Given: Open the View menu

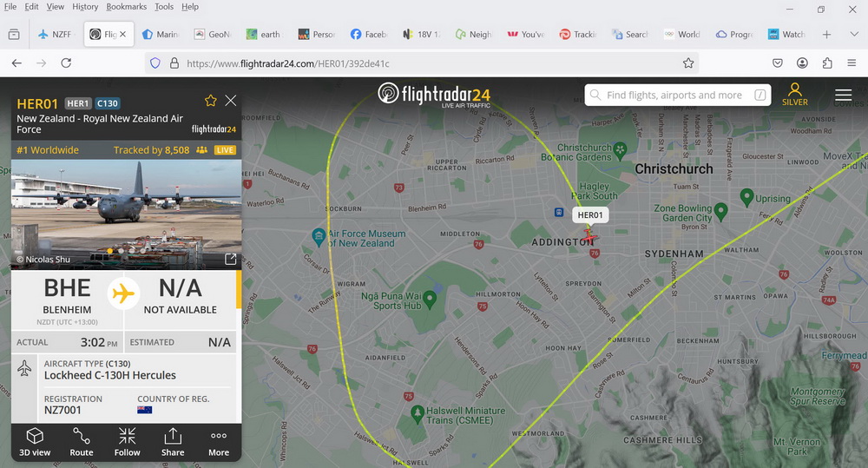Looking at the screenshot, I should [55, 7].
